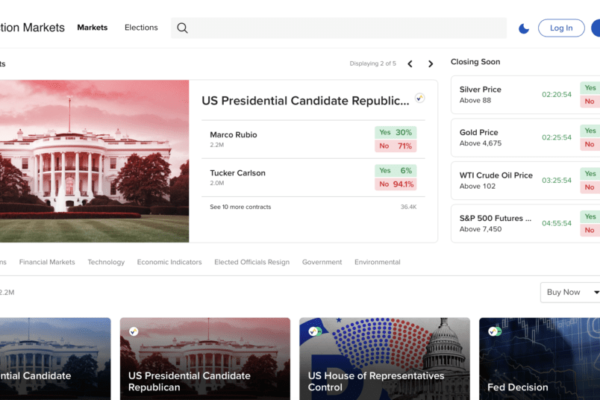Click the 02:20:54 countdown timer
The height and width of the screenshot is (400, 600).
556,95
